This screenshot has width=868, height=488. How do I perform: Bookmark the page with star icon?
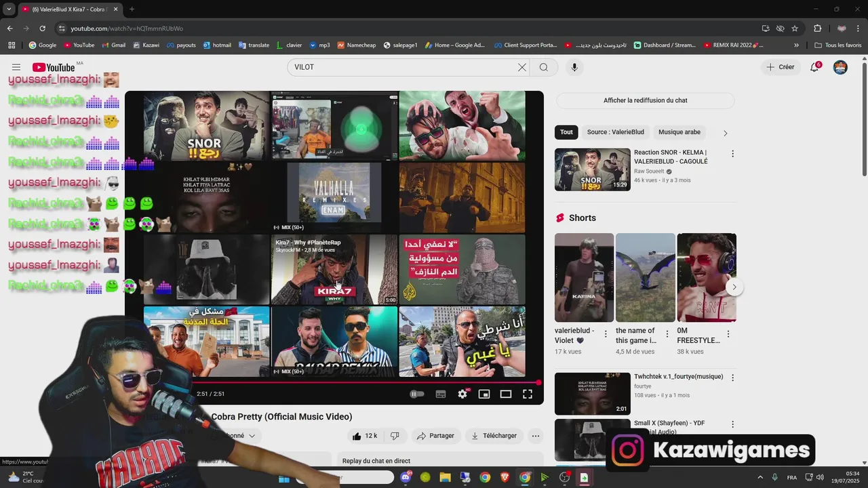(795, 28)
